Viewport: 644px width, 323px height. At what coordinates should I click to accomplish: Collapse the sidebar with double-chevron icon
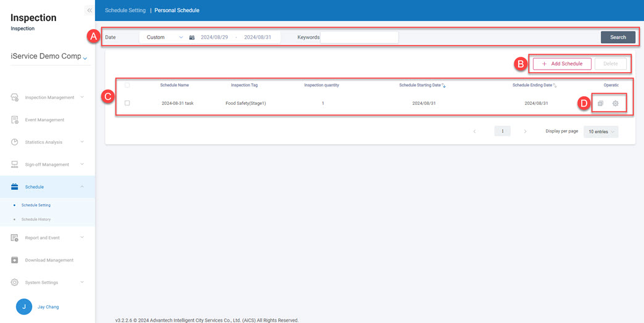[x=89, y=10]
